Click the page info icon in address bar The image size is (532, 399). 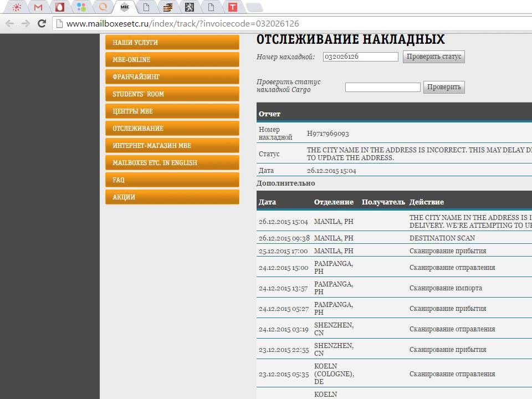59,23
